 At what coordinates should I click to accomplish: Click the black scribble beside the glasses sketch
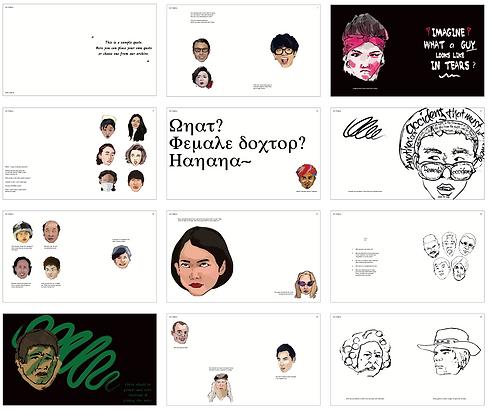[364, 128]
